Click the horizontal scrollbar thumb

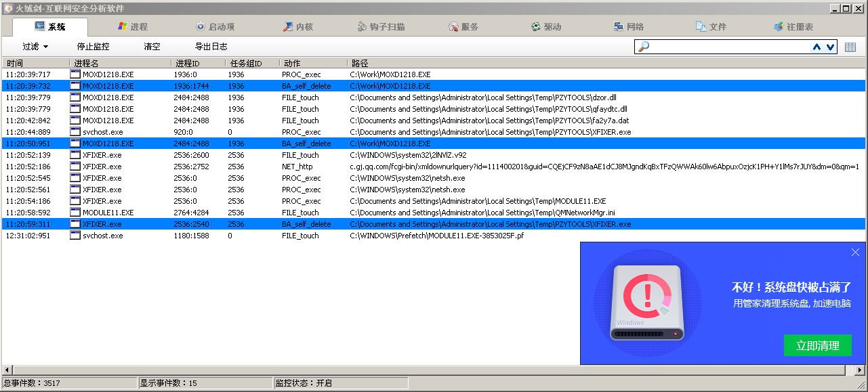coord(429,370)
